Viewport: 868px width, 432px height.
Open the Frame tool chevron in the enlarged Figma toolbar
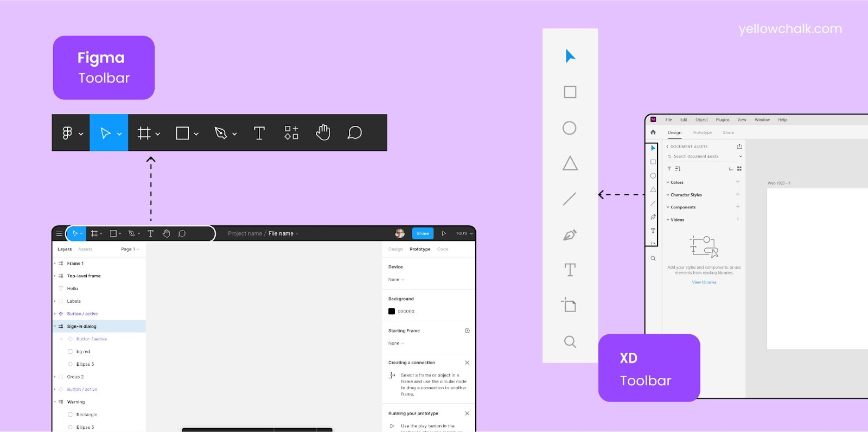pos(158,134)
